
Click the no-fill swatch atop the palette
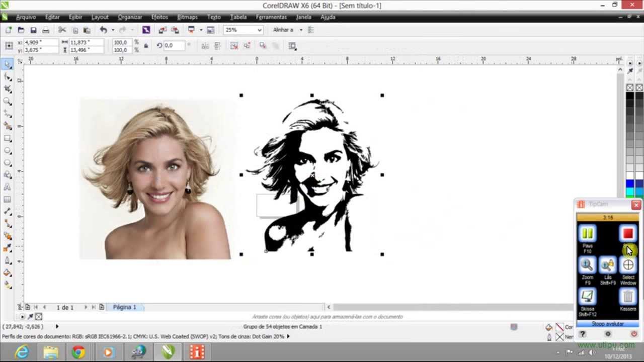point(630,88)
